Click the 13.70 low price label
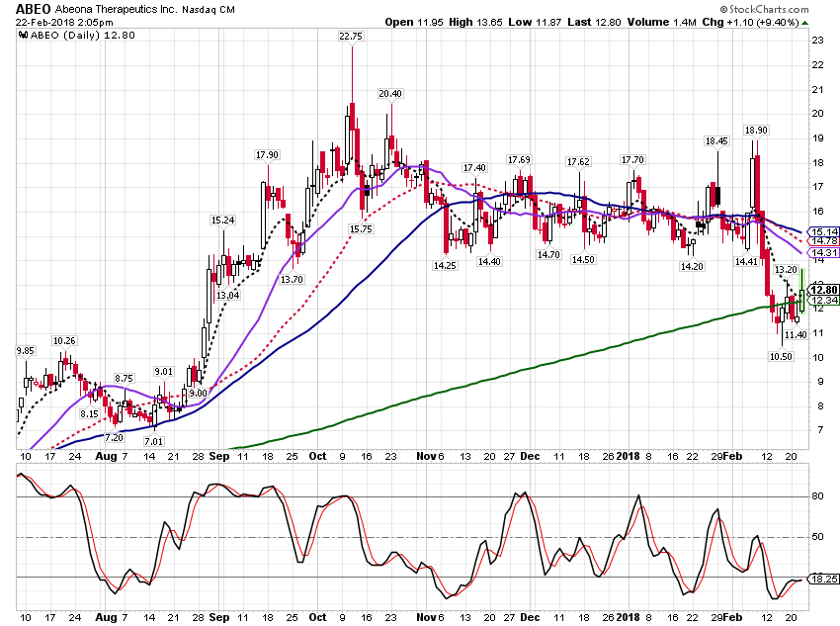Viewport: 840px width, 626px height. 292,279
